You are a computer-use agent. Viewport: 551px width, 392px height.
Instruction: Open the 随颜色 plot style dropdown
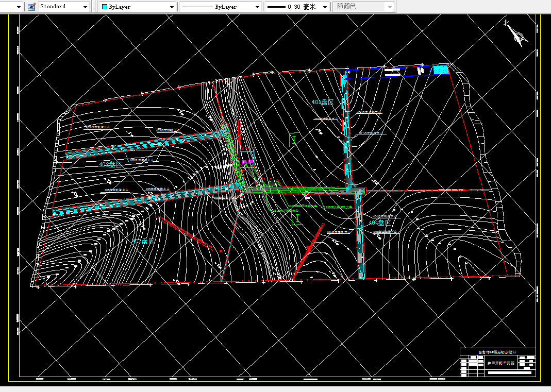pos(364,7)
